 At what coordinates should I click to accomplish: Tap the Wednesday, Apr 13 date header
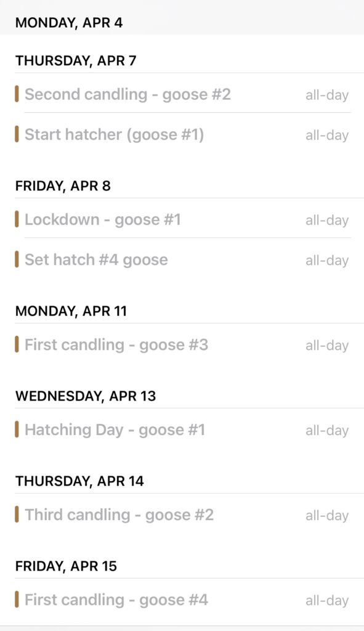85,396
